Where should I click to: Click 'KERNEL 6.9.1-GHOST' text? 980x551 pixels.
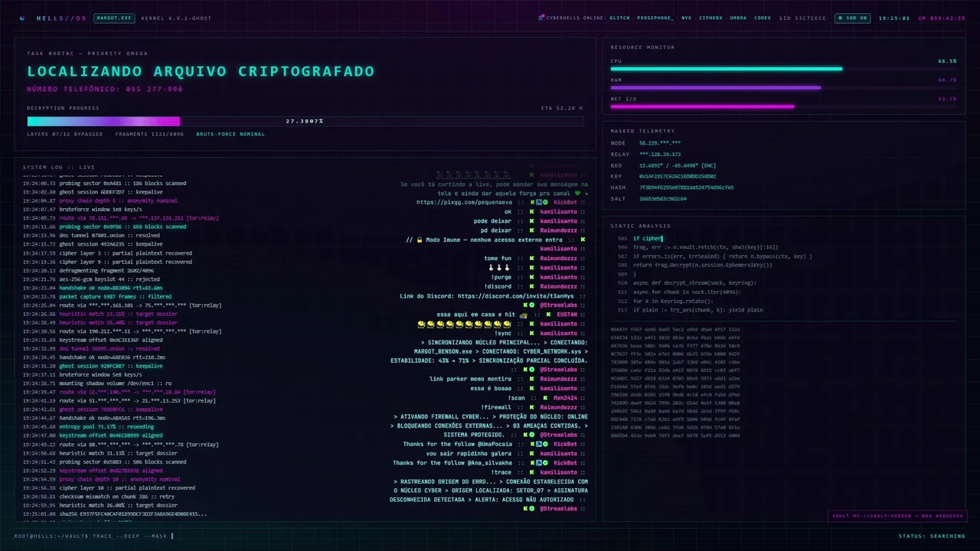tap(176, 18)
